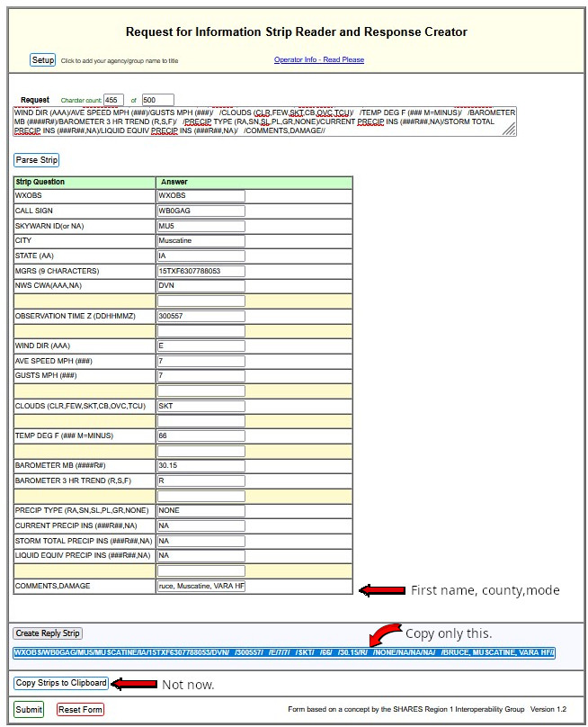
Task: Edit the CLOUDS answer field with SKT
Action: [200, 406]
